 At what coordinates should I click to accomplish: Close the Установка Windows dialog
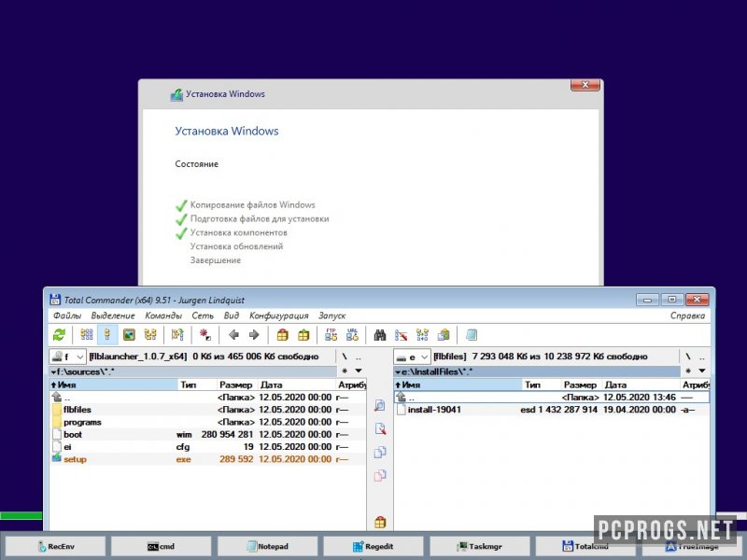(x=585, y=85)
